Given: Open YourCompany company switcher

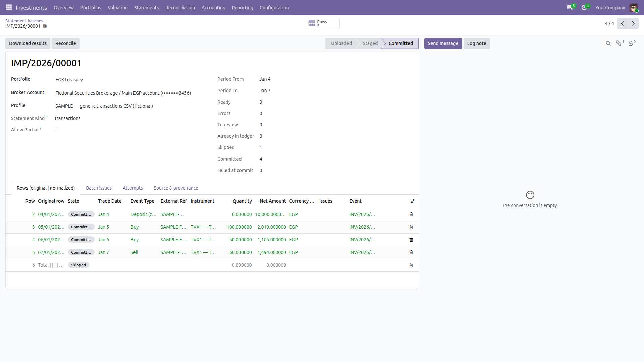Looking at the screenshot, I should pos(610,7).
